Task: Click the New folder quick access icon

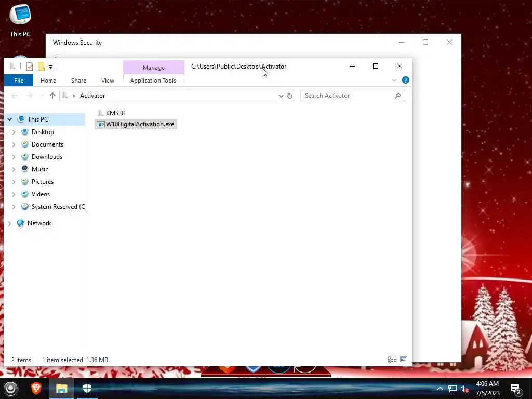Action: click(41, 66)
